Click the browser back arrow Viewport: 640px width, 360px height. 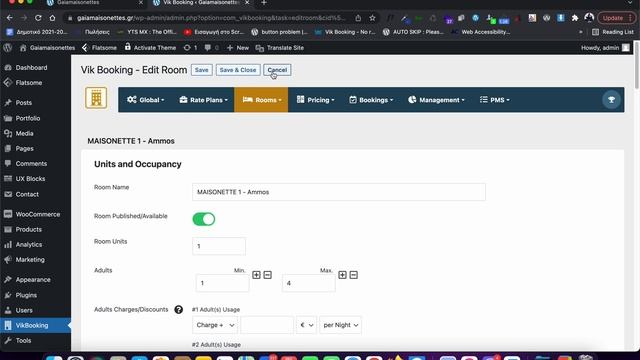9,18
